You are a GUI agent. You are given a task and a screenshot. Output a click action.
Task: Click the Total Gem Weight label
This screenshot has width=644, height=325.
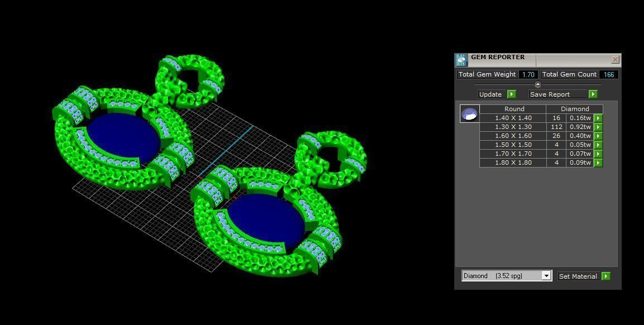pos(487,74)
